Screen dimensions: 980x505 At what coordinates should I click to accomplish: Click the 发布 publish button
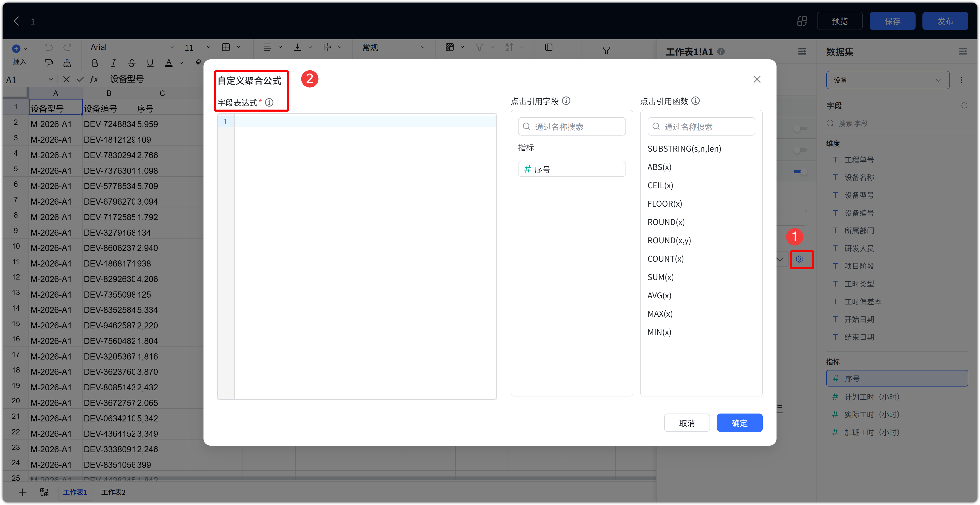pos(945,21)
